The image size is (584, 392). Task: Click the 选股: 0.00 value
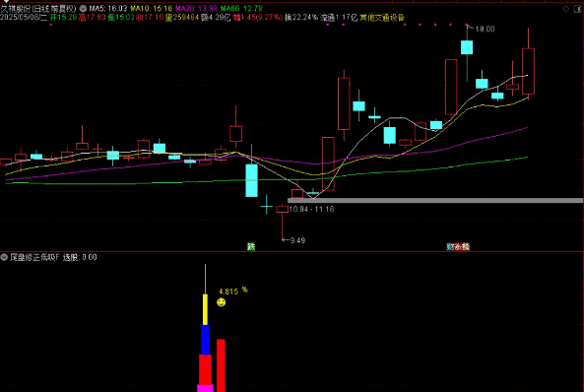[x=80, y=257]
